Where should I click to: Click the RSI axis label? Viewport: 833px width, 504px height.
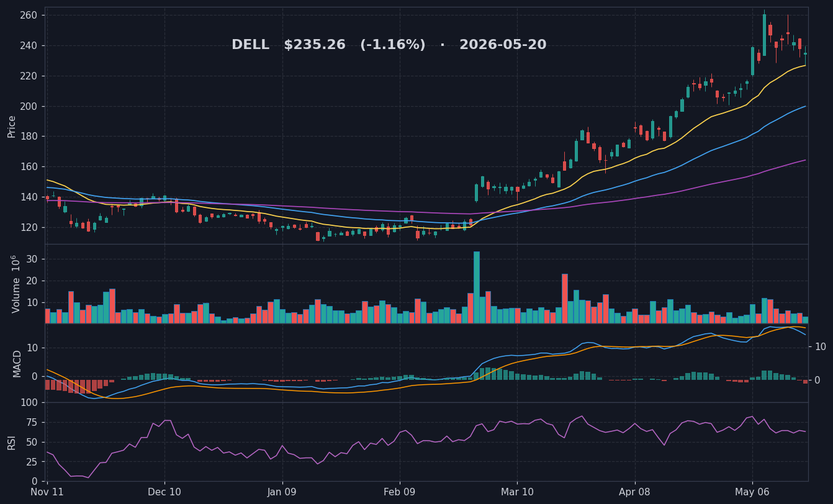coord(12,442)
